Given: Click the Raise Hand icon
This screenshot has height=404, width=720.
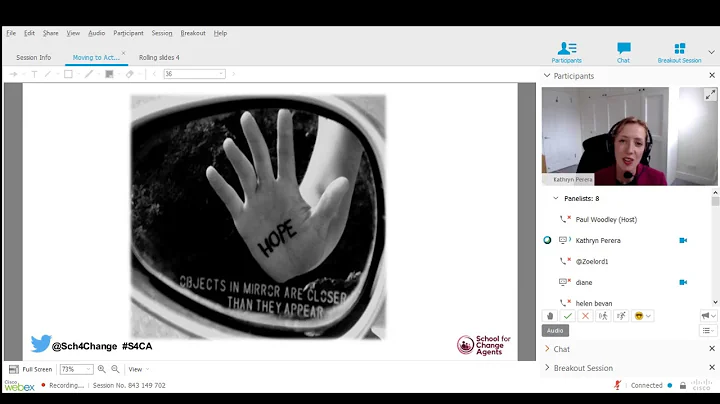Looking at the screenshot, I should pos(550,316).
